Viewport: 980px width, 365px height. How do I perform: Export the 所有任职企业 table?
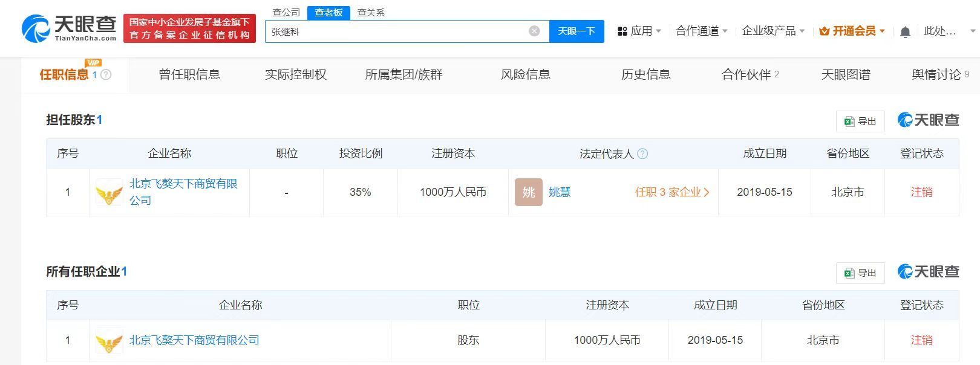coord(860,273)
